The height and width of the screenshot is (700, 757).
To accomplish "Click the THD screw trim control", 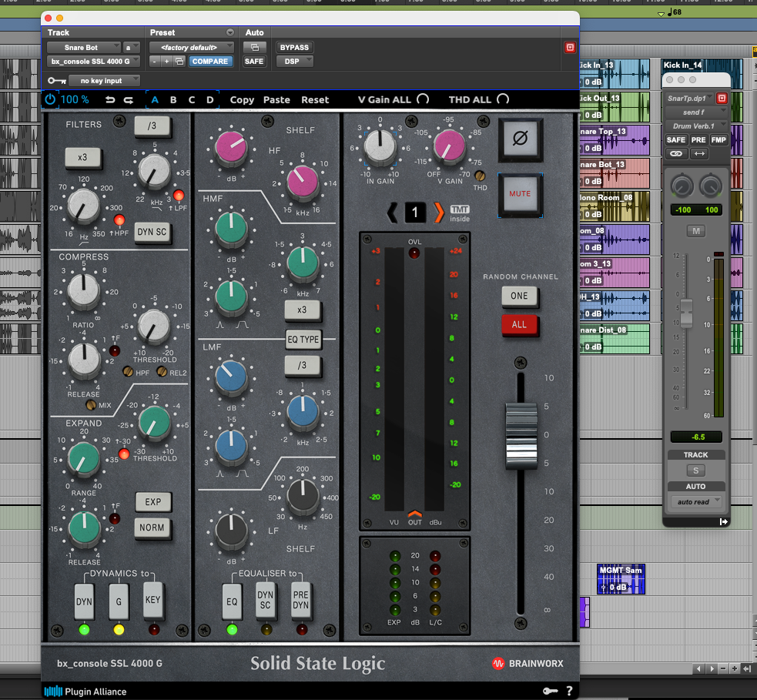I will pos(480,176).
